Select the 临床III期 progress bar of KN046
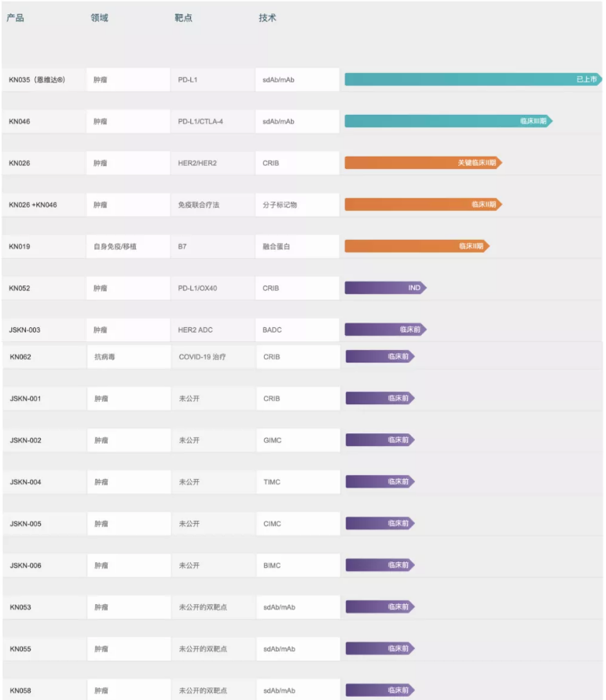Viewport: 606px width, 700px height. [449, 121]
